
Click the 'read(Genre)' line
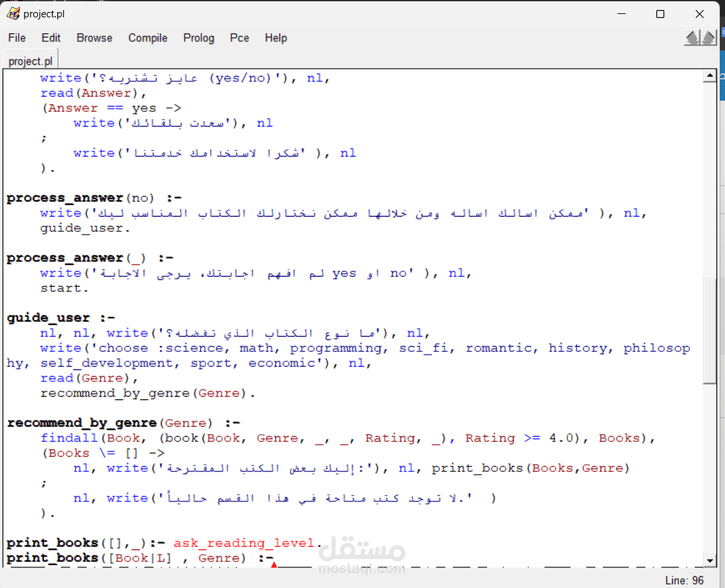(x=89, y=378)
